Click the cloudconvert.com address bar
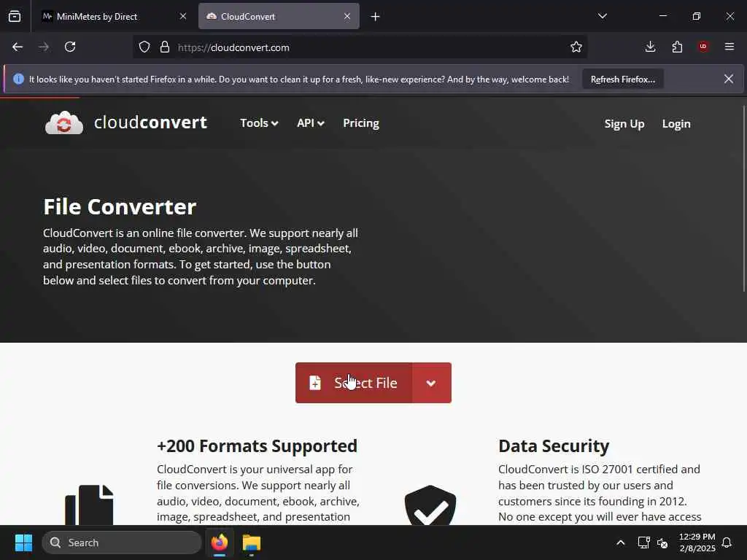 (360, 47)
